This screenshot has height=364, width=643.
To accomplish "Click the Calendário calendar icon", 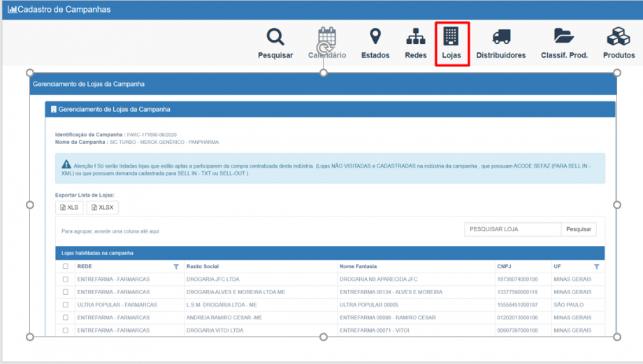I will [327, 38].
